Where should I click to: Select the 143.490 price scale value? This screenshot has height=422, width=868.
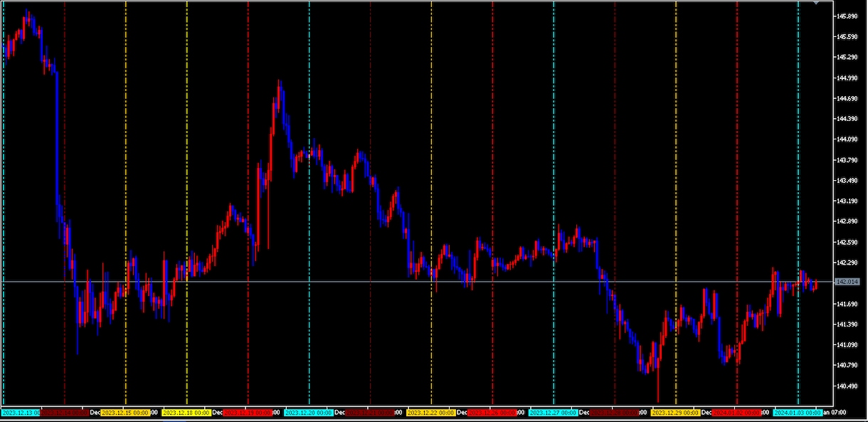(x=847, y=181)
